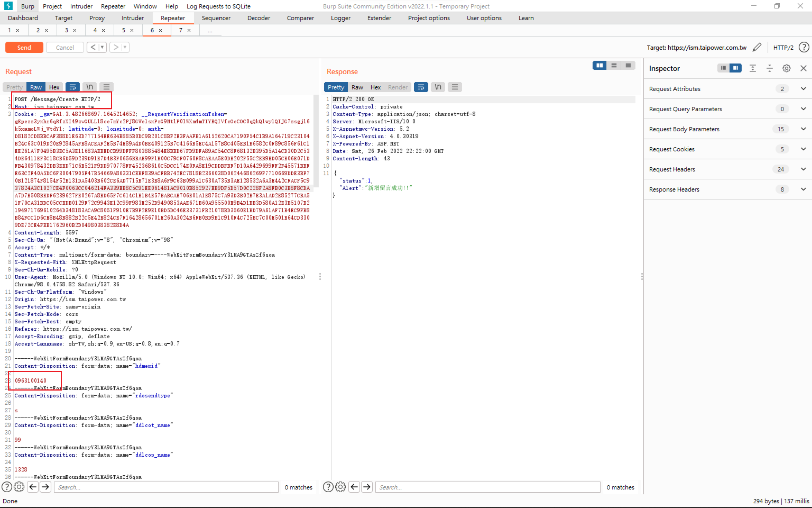The width and height of the screenshot is (812, 508).
Task: Go to next Response search match
Action: pyautogui.click(x=367, y=487)
